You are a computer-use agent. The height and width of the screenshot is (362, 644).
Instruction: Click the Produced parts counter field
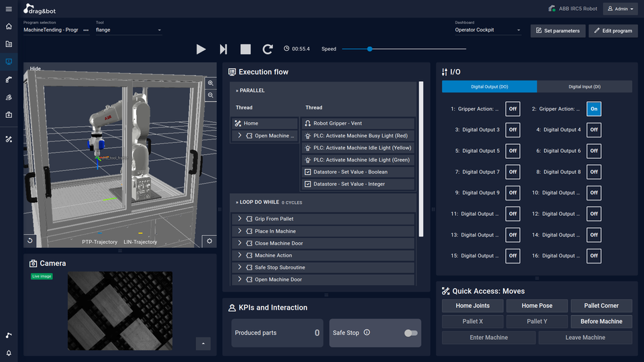[277, 333]
